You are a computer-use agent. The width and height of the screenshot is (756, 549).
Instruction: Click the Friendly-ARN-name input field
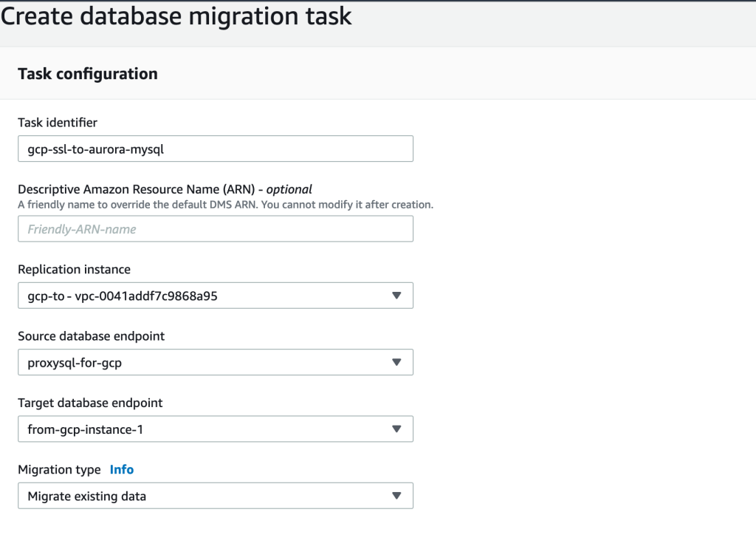215,229
